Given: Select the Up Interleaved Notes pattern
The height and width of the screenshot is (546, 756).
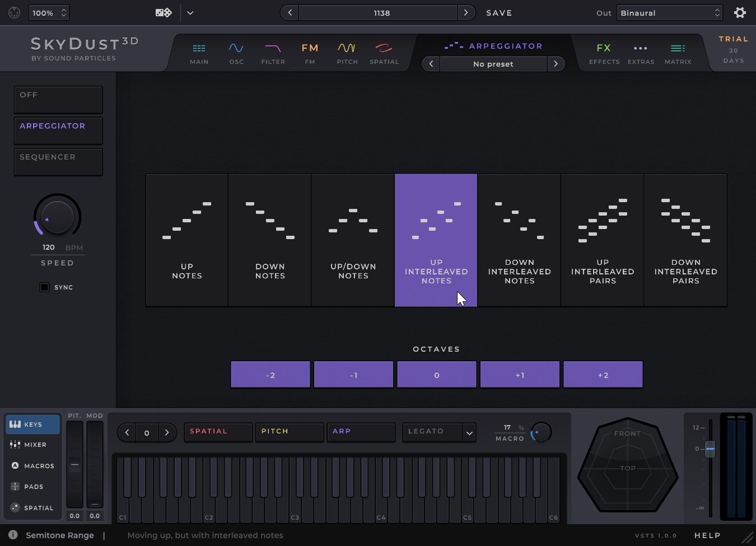Looking at the screenshot, I should coord(436,240).
